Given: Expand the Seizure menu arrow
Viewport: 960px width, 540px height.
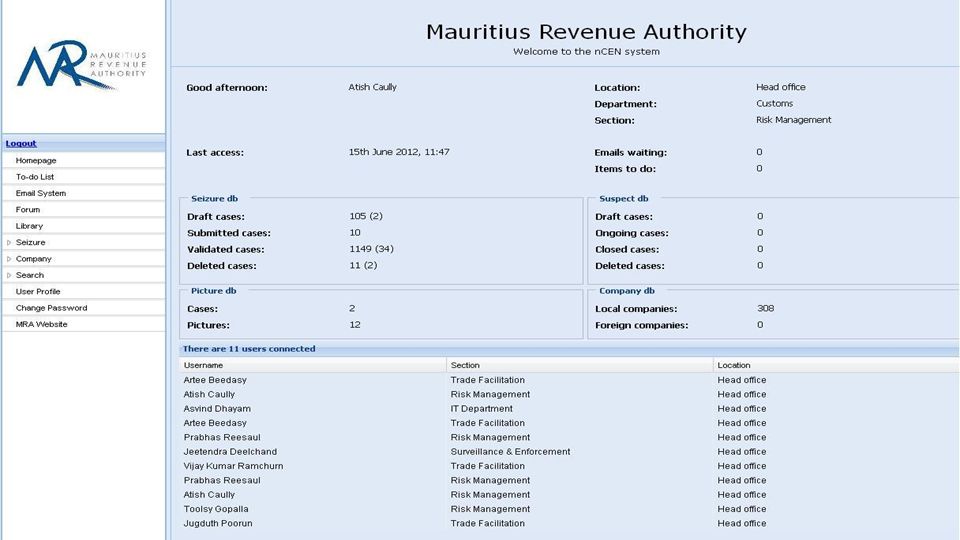Looking at the screenshot, I should 9,242.
